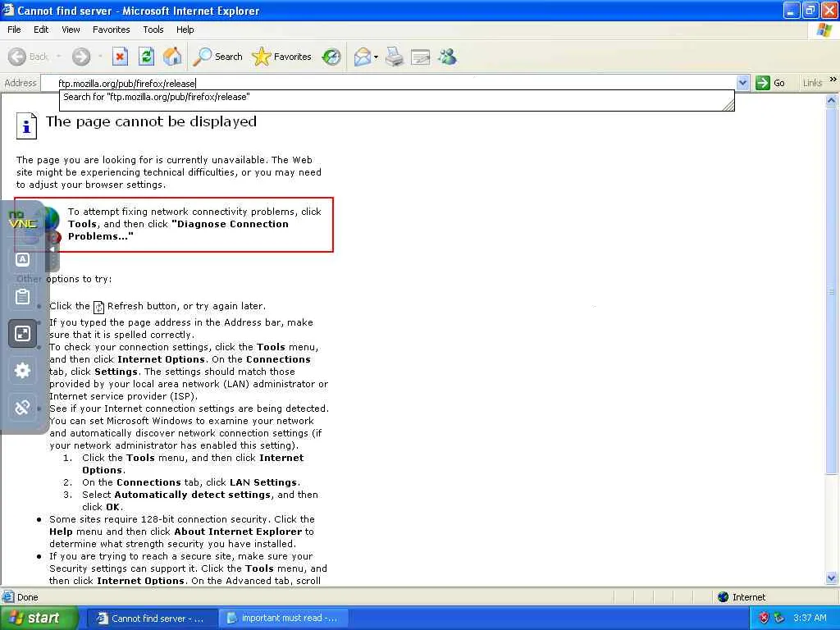Click the LAN Settings bold text

[263, 482]
